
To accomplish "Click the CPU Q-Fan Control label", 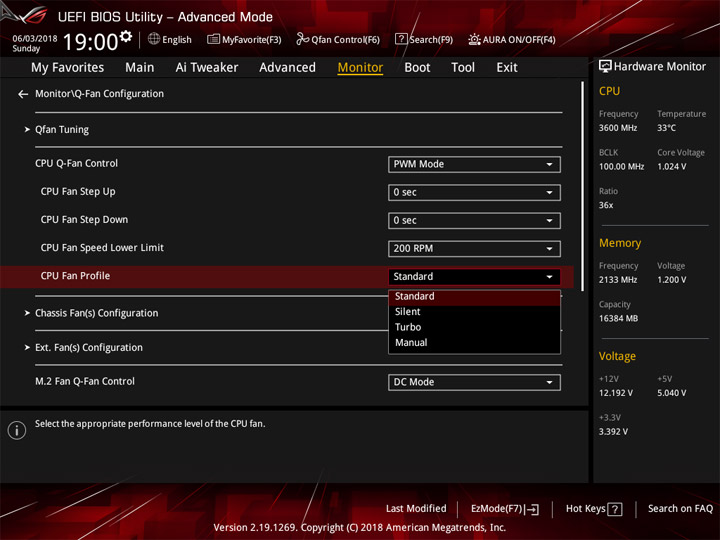I will (76, 163).
